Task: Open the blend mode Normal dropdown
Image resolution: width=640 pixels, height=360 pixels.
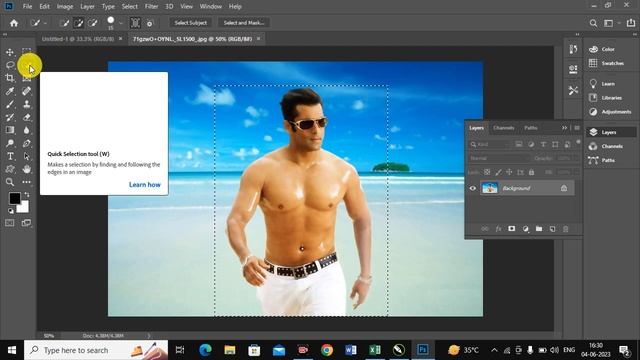Action: (x=498, y=158)
